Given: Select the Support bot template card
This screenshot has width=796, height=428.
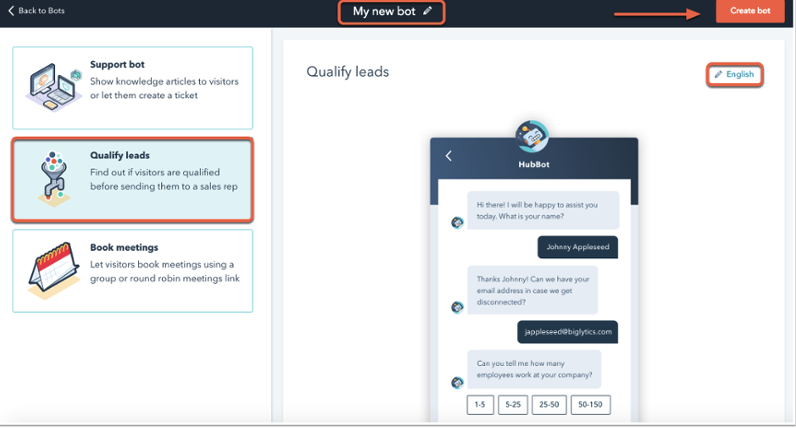Looking at the screenshot, I should (132, 88).
